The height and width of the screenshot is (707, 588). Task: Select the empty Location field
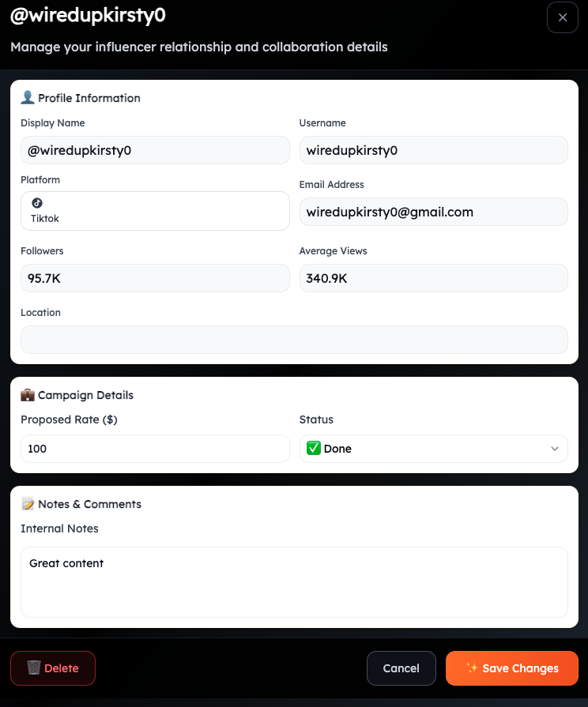(294, 340)
